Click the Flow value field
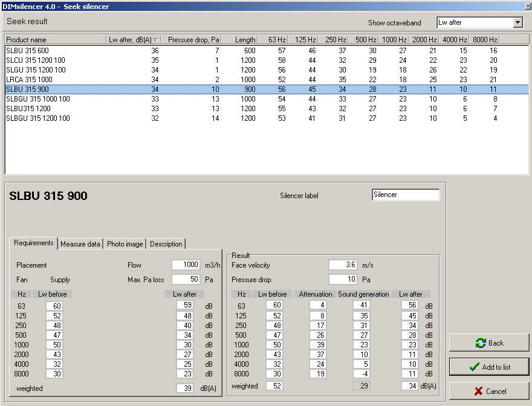Viewport: 532px width, 406px height. click(x=186, y=265)
